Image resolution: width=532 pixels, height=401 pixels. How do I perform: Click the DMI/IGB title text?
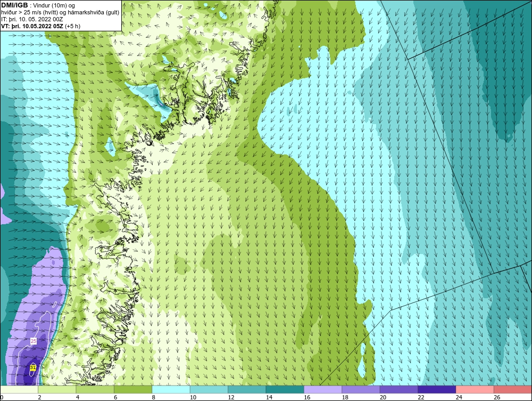coord(14,5)
